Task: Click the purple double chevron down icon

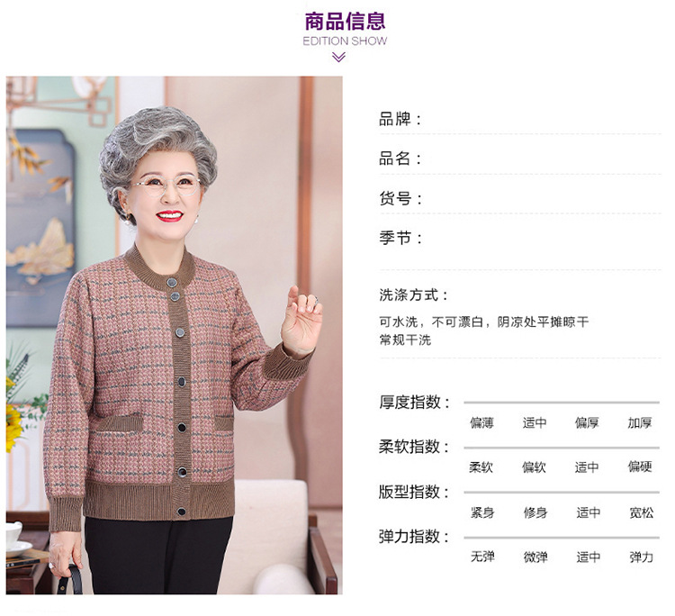Action: 338,57
